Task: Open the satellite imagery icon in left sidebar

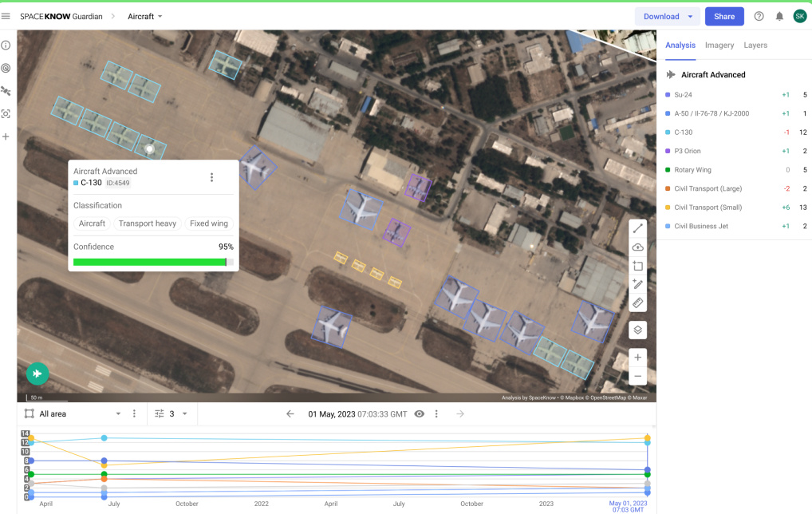Action: tap(6, 91)
